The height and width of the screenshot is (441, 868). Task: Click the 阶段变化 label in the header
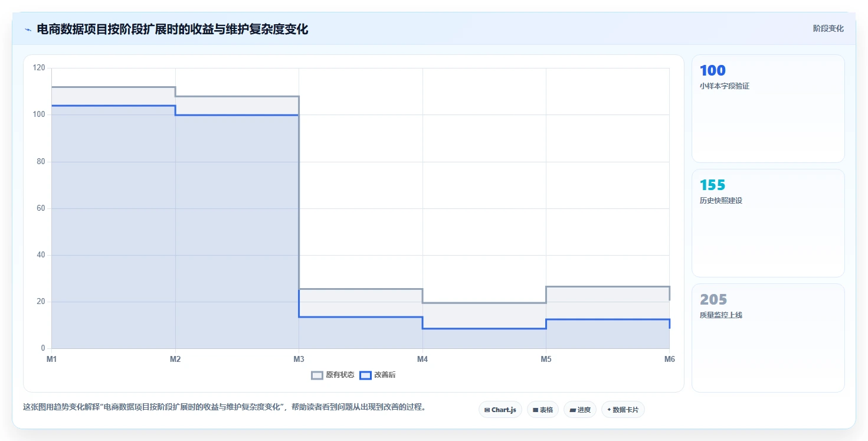[x=828, y=28]
